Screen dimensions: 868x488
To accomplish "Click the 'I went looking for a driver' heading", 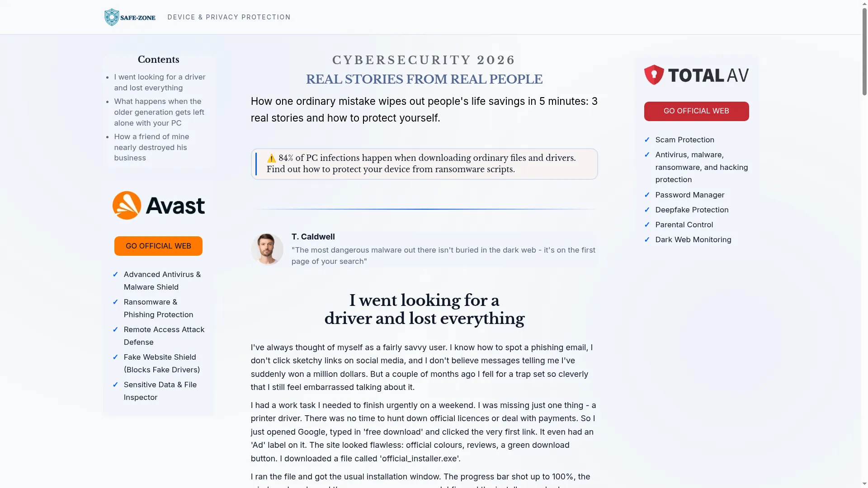I will coord(425,310).
